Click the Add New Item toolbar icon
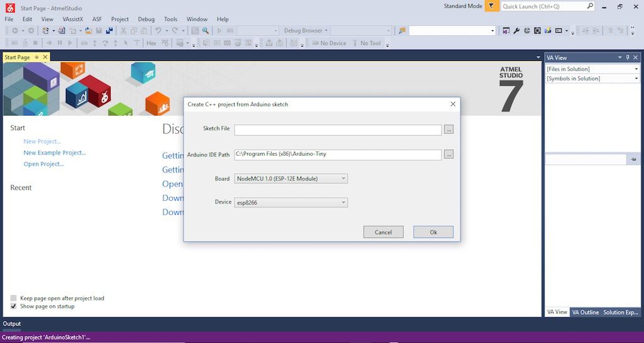This screenshot has height=343, width=644. click(73, 31)
